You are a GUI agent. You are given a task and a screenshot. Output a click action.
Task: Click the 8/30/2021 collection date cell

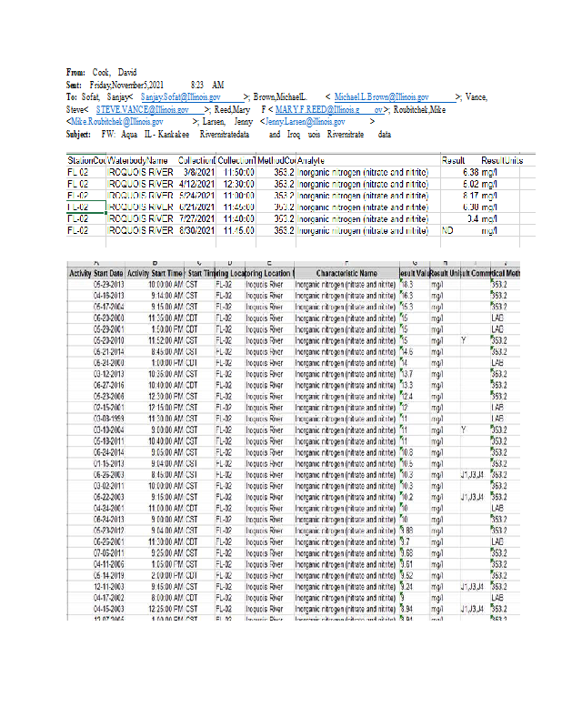(196, 230)
